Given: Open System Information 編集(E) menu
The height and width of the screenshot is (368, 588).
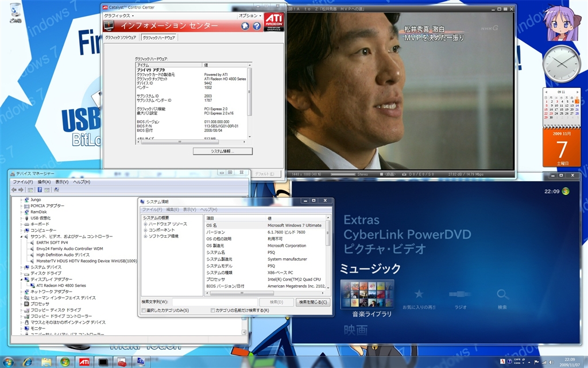Looking at the screenshot, I should [172, 209].
